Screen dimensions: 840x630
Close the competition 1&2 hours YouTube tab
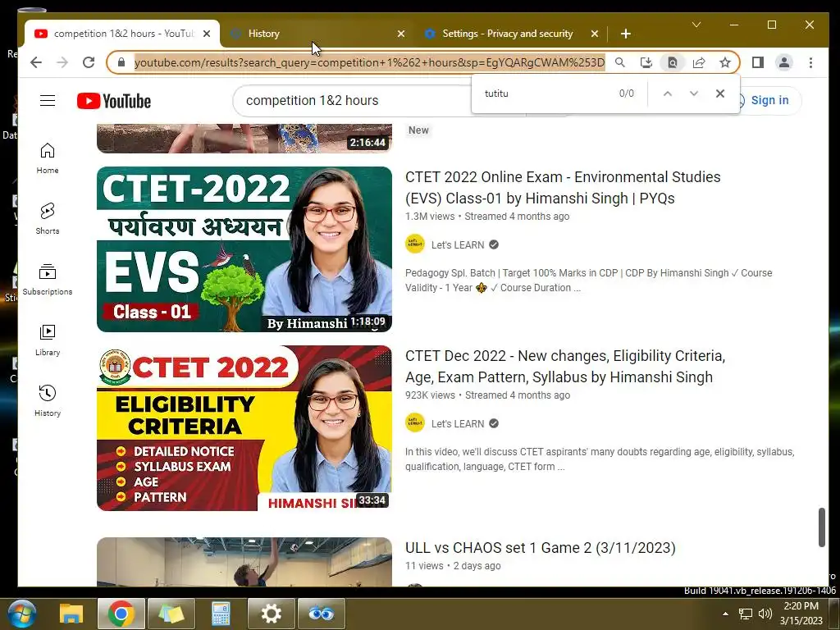click(207, 34)
